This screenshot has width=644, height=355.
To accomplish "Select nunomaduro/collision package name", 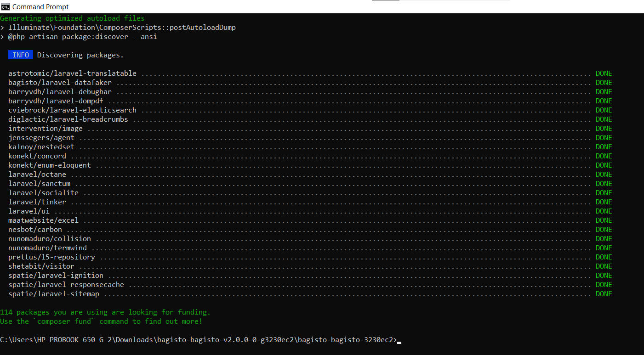I will click(x=50, y=239).
